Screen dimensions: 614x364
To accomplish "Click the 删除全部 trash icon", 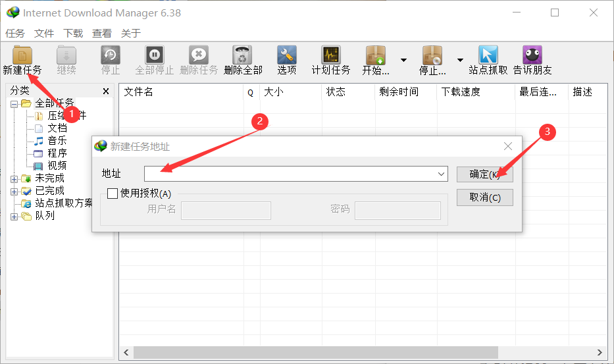I will (242, 55).
